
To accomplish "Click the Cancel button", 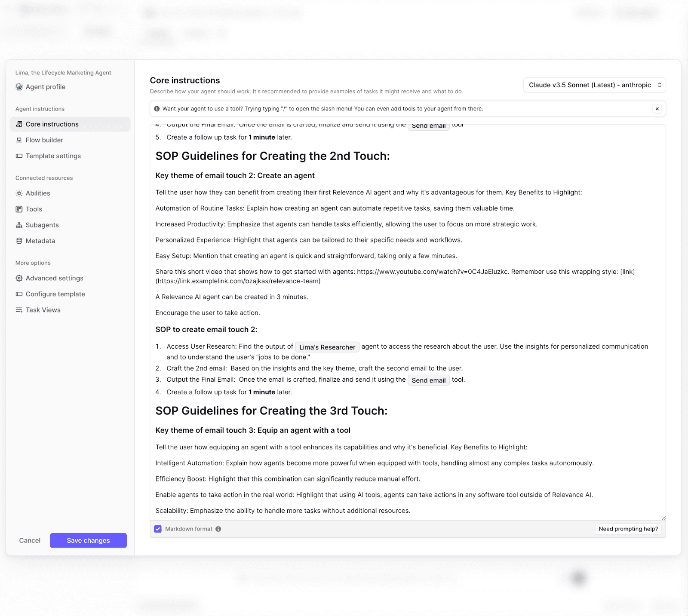I will (30, 540).
